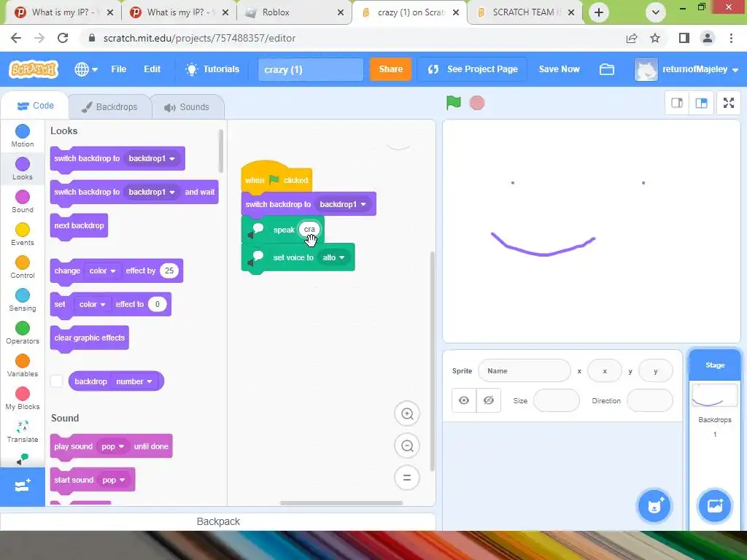The height and width of the screenshot is (560, 747).
Task: Enter full screen stage mode
Action: click(x=729, y=103)
